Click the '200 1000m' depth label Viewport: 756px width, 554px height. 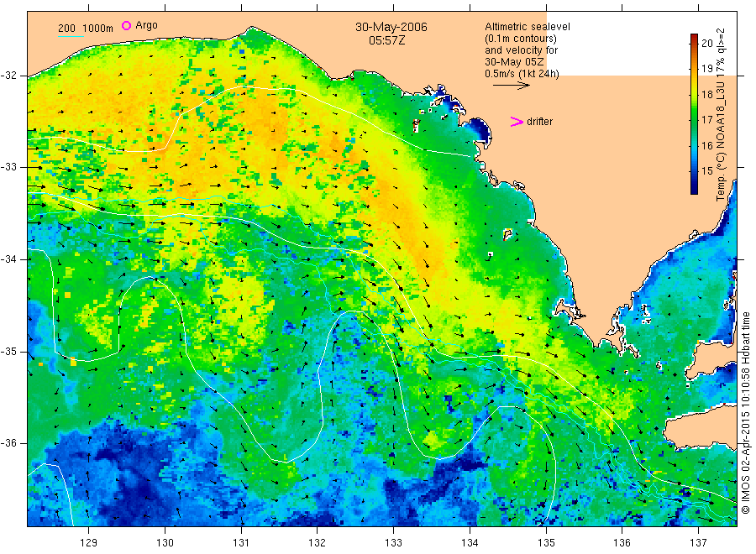click(x=86, y=29)
